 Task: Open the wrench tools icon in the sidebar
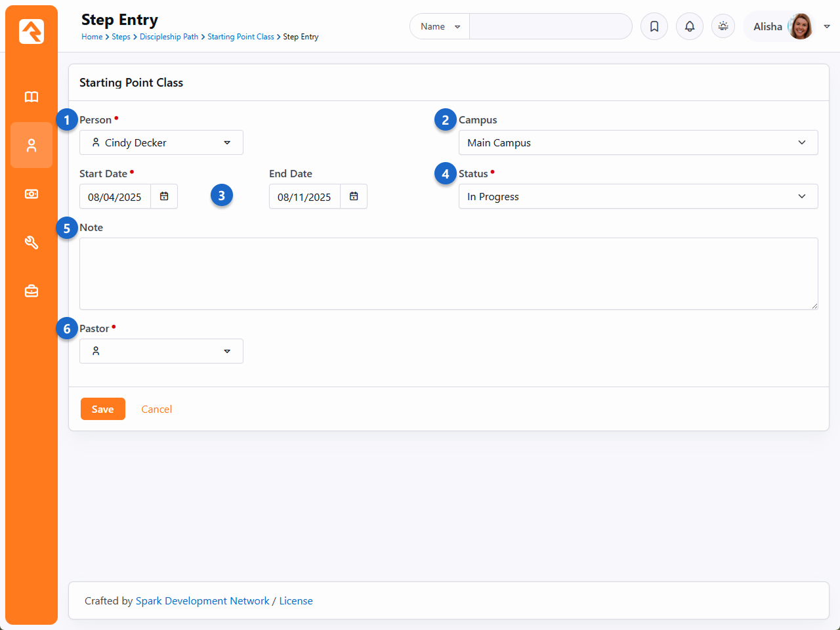31,242
